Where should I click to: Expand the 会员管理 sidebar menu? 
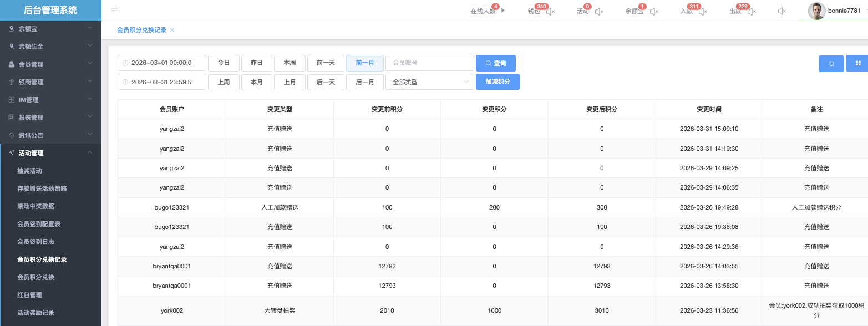[x=50, y=64]
